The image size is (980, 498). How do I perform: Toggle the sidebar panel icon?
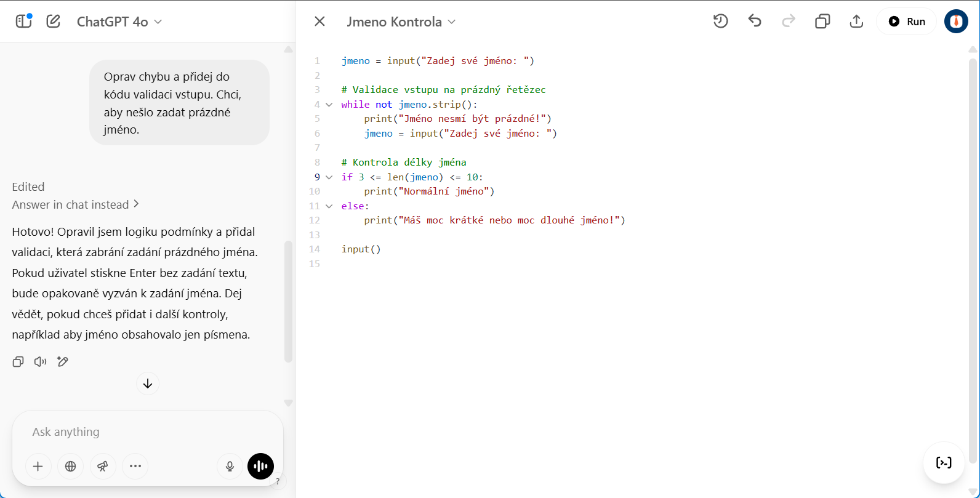tap(23, 22)
